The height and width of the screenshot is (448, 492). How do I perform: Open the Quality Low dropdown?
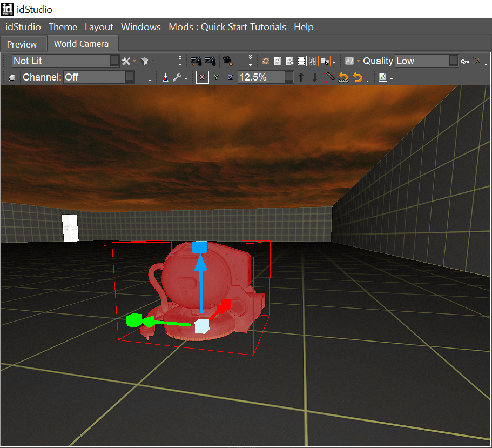pos(427,61)
